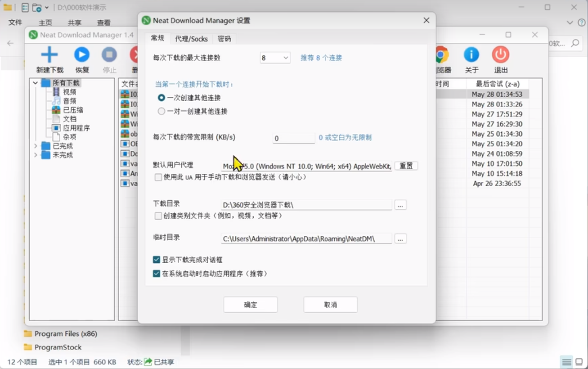Browse for the 下载目录 folder
The height and width of the screenshot is (369, 588).
click(x=400, y=205)
